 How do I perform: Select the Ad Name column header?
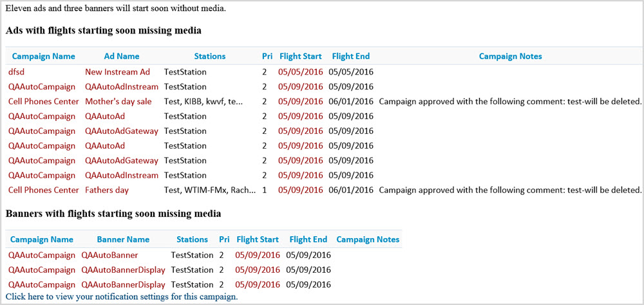(121, 57)
